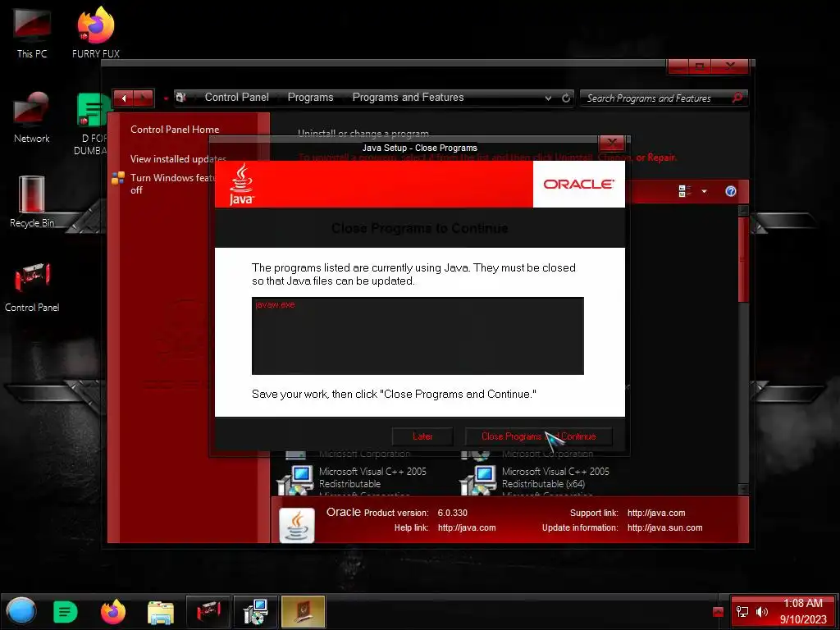This screenshot has height=630, width=840.
Task: Go forward in Control Panel window
Action: point(144,98)
